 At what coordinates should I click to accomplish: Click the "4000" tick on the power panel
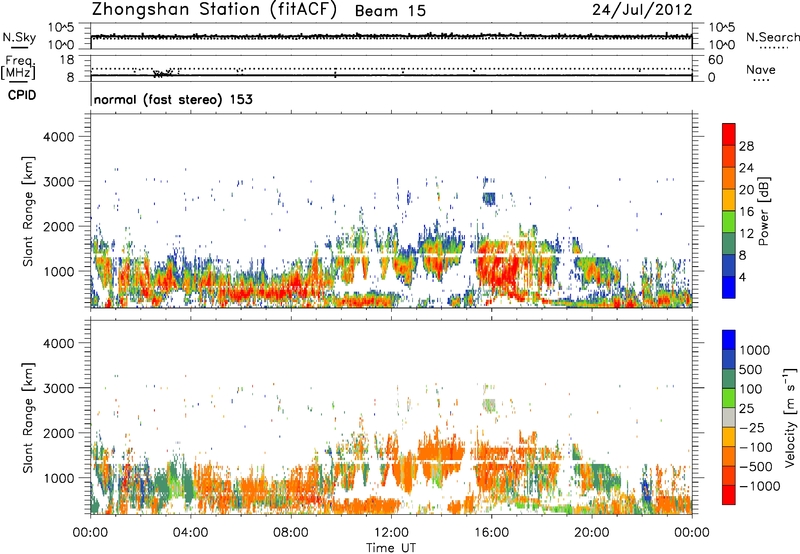(x=58, y=137)
